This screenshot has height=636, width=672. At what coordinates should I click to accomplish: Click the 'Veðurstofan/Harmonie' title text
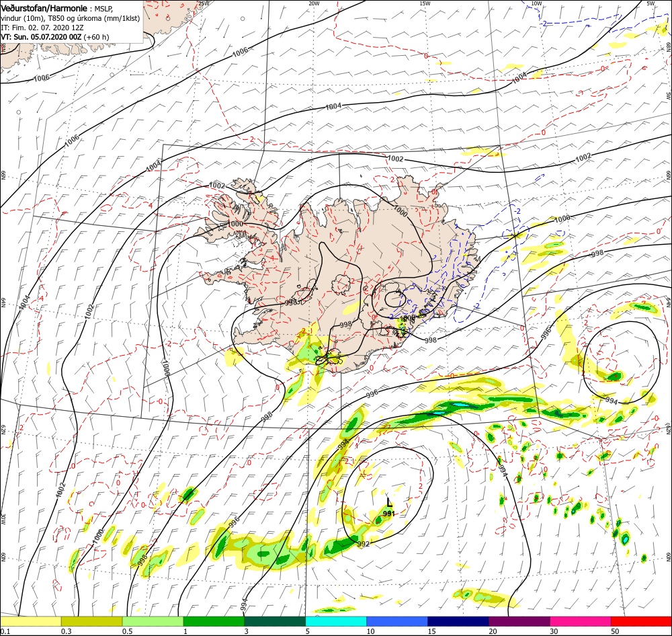click(x=44, y=8)
